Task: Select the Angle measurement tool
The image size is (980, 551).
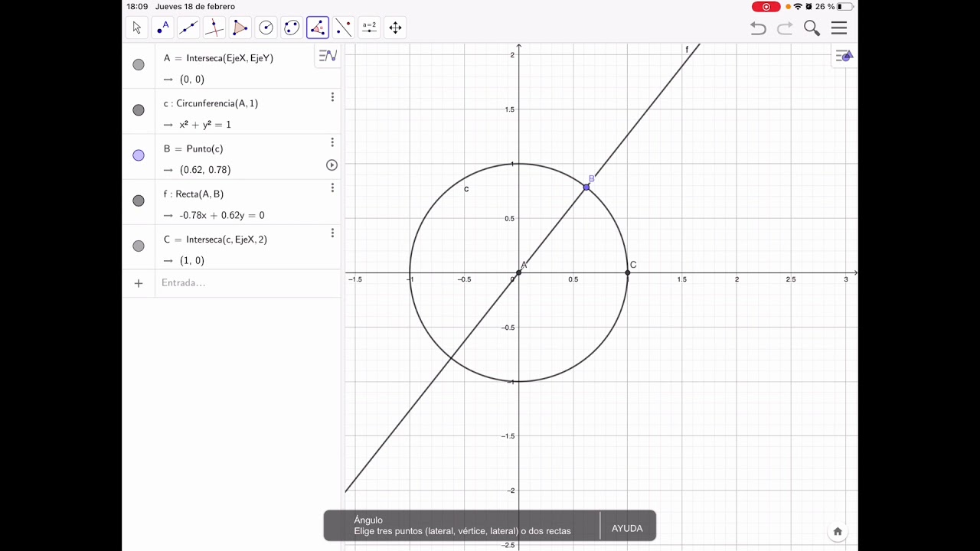Action: pos(318,28)
